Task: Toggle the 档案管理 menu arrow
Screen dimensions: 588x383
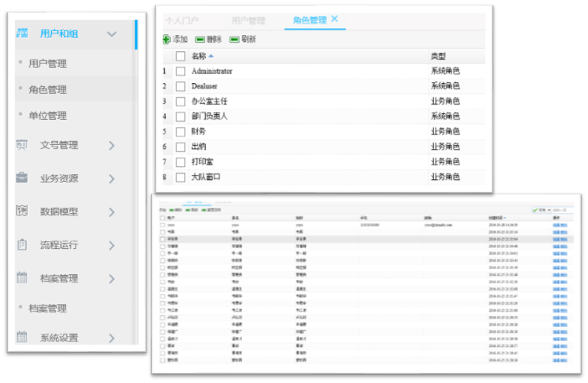Action: [111, 279]
